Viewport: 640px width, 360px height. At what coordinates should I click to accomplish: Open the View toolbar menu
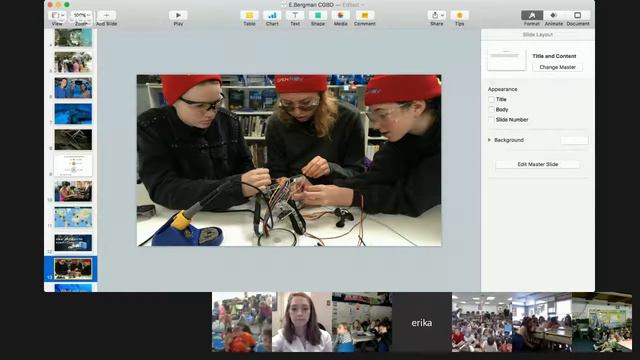[57, 16]
